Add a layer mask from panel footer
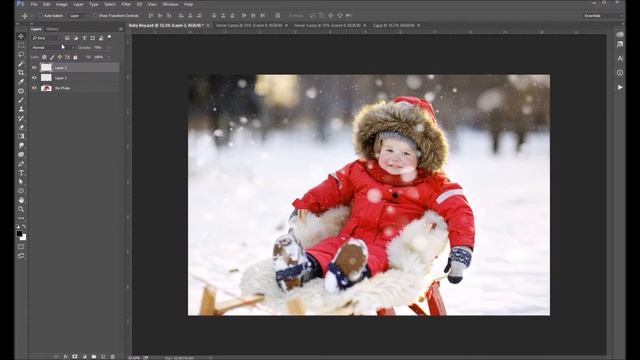The height and width of the screenshot is (360, 640). pos(75,356)
